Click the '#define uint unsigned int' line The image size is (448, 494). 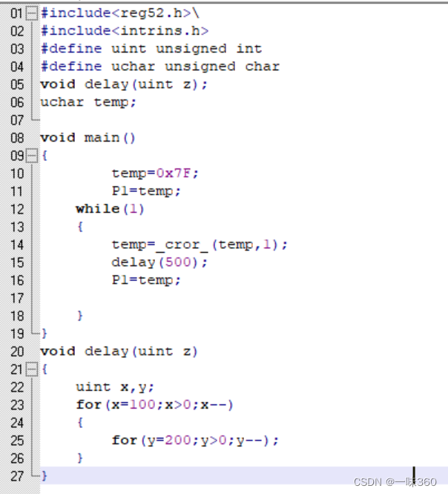151,49
